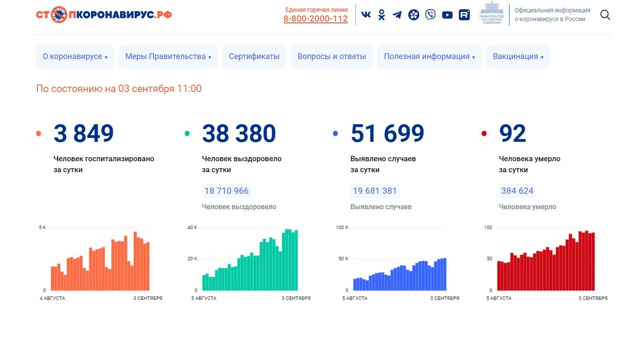The width and height of the screenshot is (644, 340).
Task: Click the dark red dot beside 92
Action: point(484,133)
